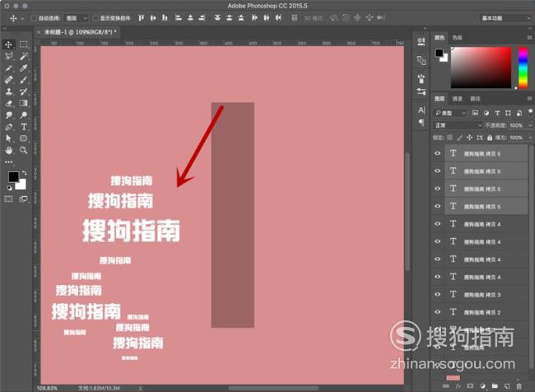
Task: Hide the 搜狗指南 拷贝 3 layer
Action: (x=437, y=295)
